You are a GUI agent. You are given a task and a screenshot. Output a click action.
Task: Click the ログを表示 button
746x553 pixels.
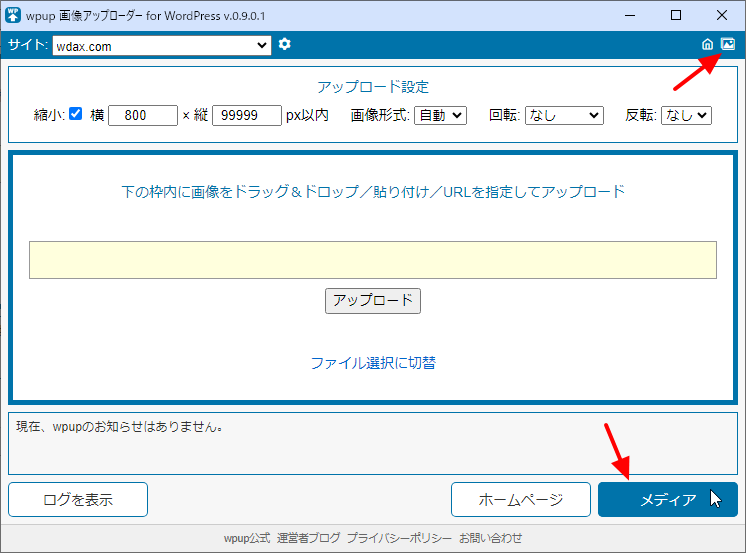[x=78, y=500]
